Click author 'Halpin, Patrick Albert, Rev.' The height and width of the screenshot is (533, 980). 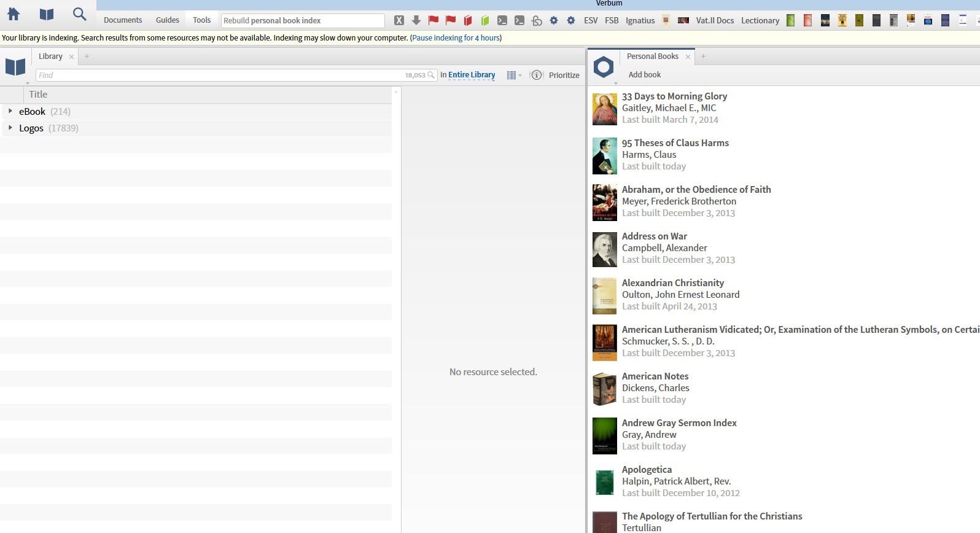tap(676, 481)
